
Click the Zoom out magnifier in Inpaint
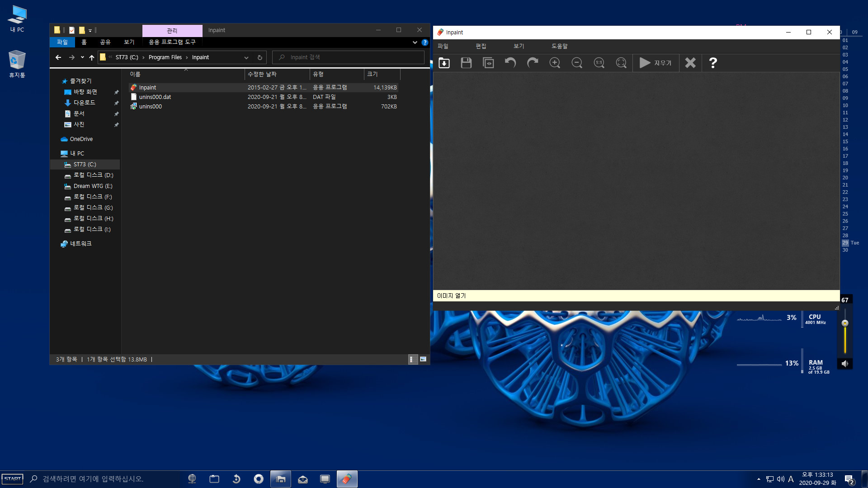tap(577, 63)
